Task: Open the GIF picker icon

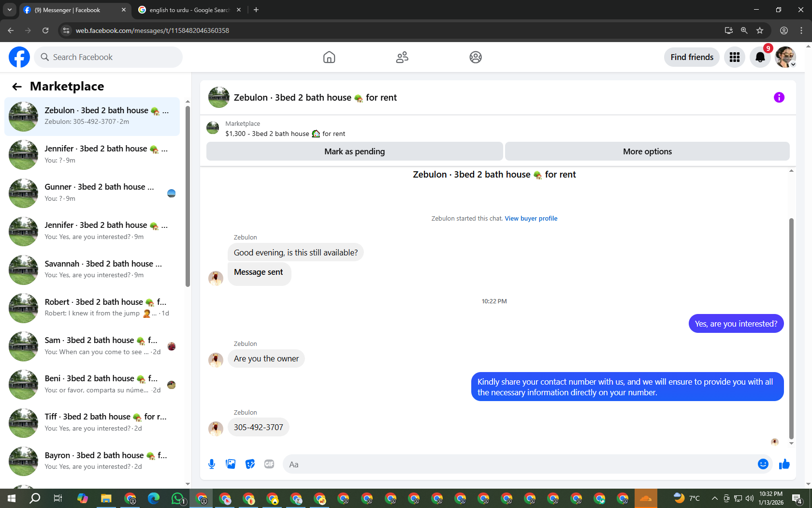Action: point(269,464)
